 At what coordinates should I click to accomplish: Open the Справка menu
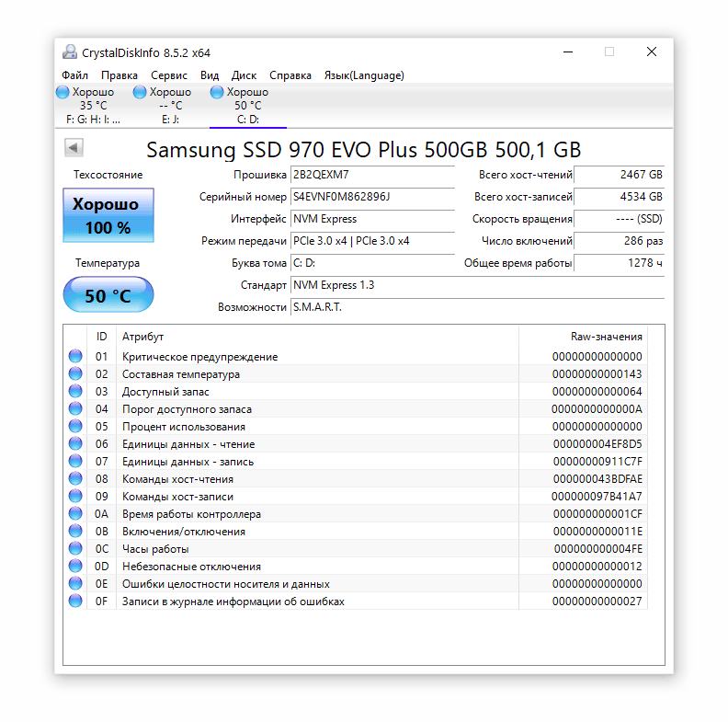coord(290,75)
